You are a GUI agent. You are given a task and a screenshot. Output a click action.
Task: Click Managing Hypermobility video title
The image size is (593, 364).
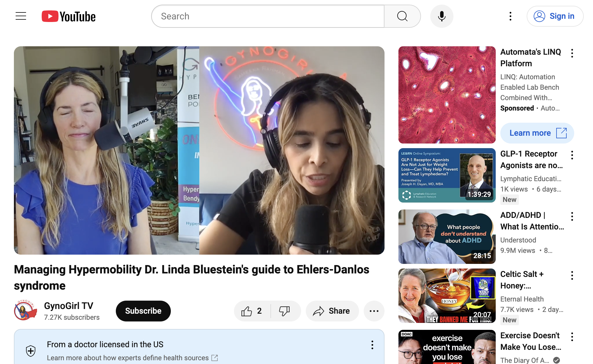[191, 277]
